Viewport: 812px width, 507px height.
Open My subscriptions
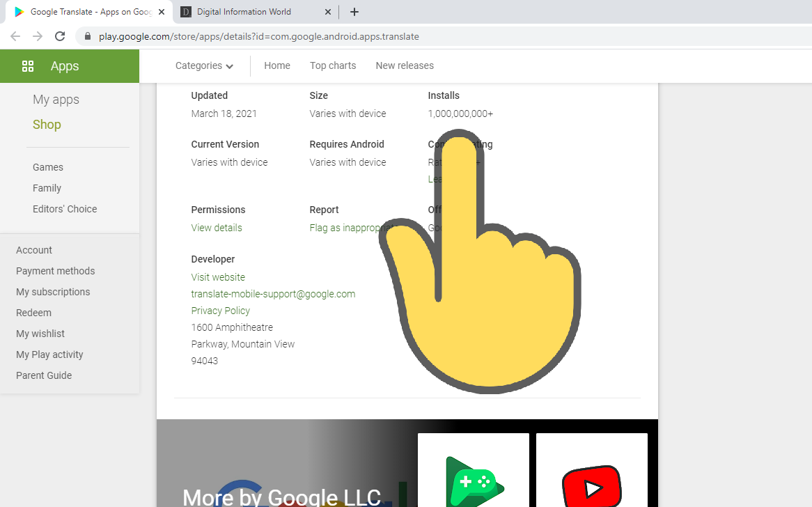tap(53, 292)
